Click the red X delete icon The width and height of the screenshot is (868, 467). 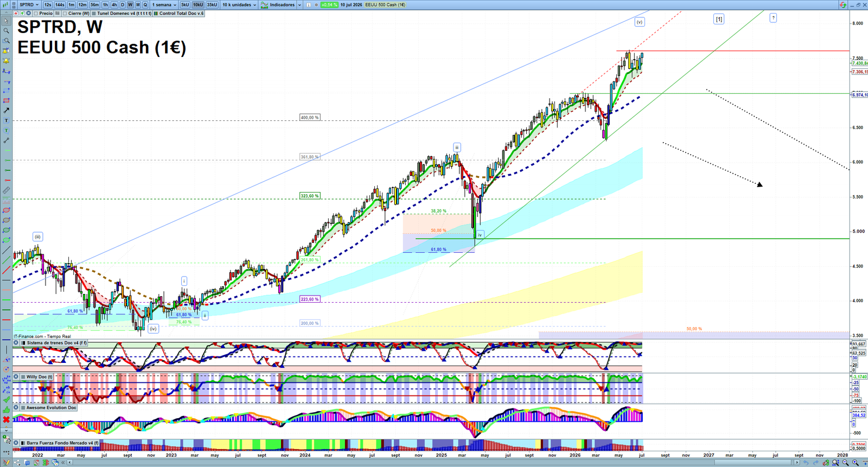point(6,420)
